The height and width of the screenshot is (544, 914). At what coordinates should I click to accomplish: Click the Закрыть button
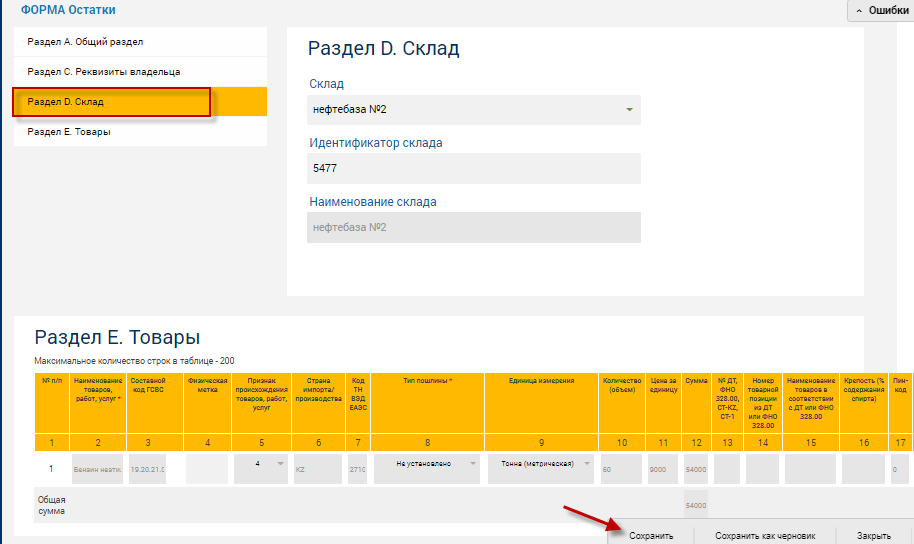pyautogui.click(x=873, y=535)
